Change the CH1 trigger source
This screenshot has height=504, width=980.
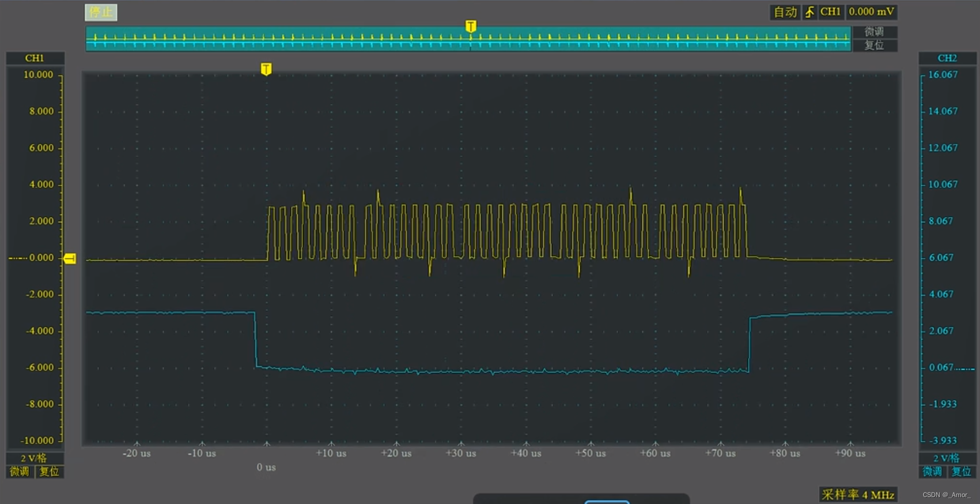click(x=830, y=12)
